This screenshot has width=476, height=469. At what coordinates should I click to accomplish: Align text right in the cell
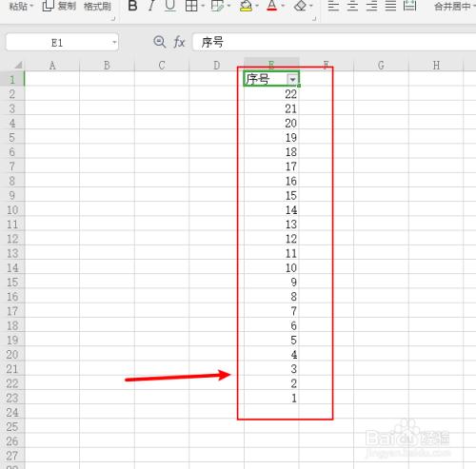click(371, 6)
